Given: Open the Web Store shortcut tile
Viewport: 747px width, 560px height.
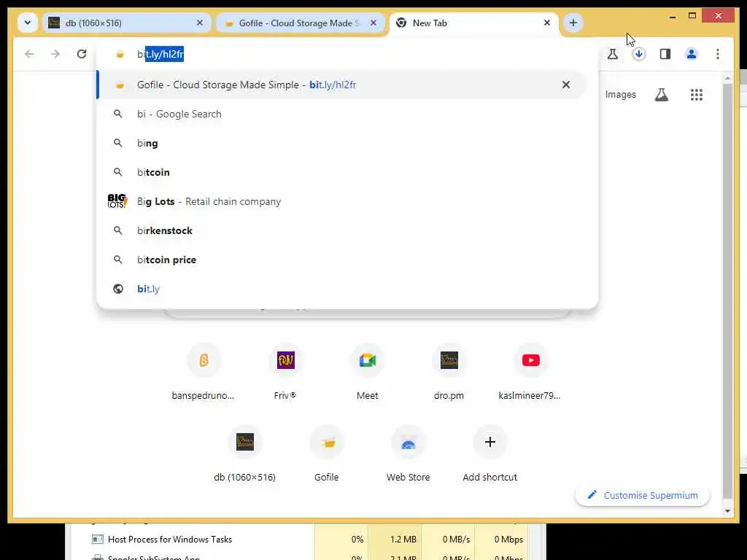Looking at the screenshot, I should pos(409,454).
